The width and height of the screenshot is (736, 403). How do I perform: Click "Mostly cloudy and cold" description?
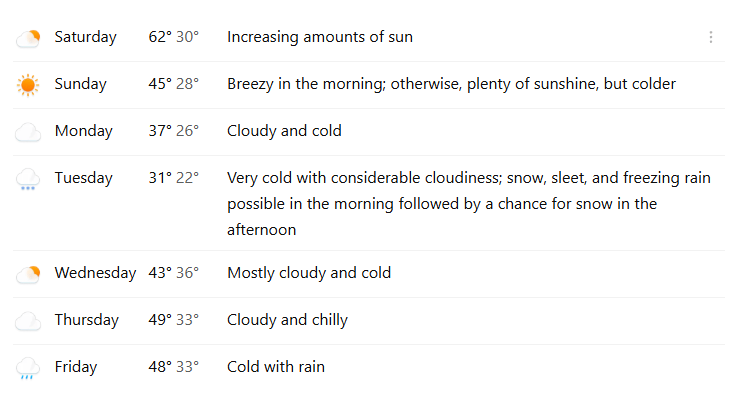point(309,273)
